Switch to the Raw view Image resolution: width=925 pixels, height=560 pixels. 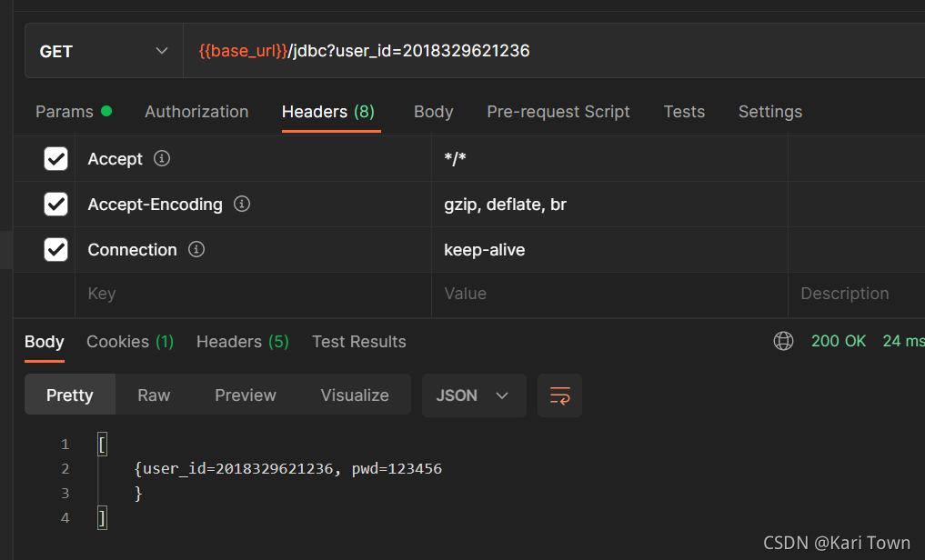154,395
